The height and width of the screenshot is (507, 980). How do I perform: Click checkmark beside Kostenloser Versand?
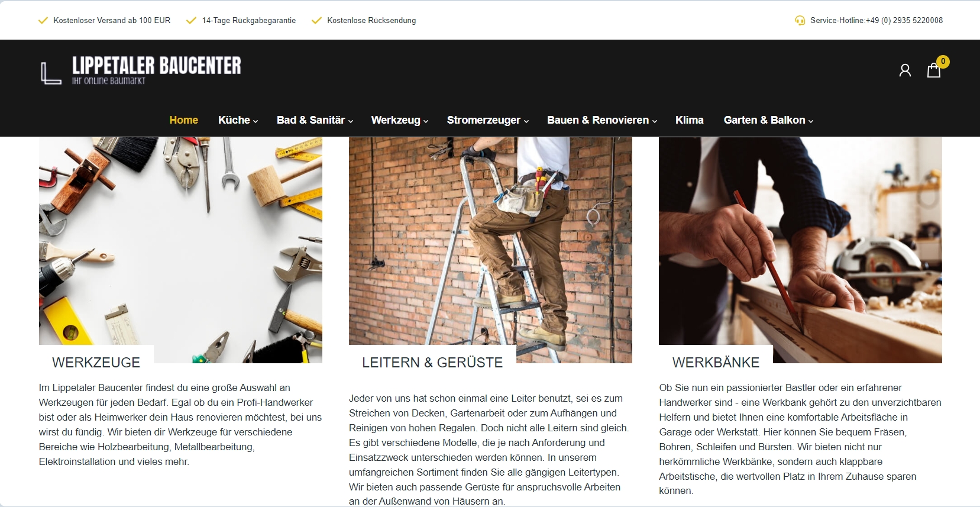click(x=43, y=21)
